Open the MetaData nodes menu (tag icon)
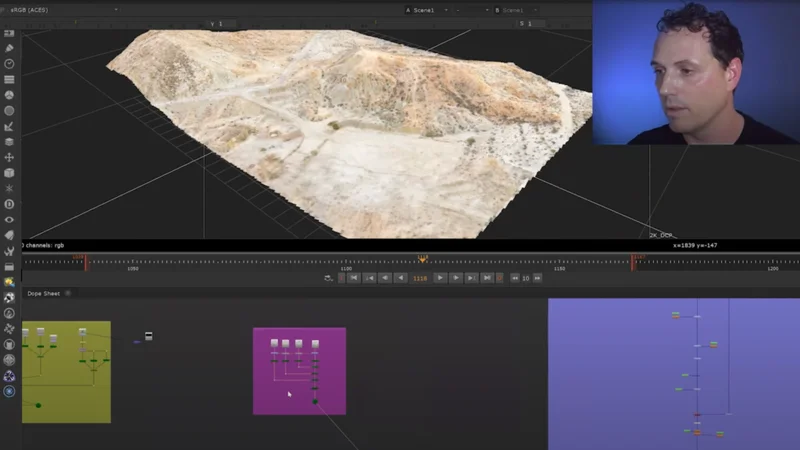This screenshot has height=450, width=800. 9,235
